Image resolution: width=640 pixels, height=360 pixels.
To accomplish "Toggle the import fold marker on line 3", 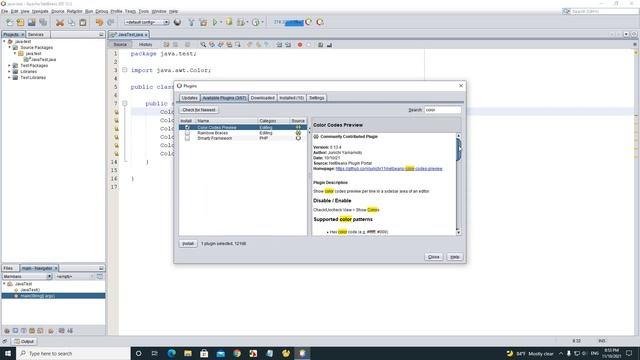I will 125,70.
